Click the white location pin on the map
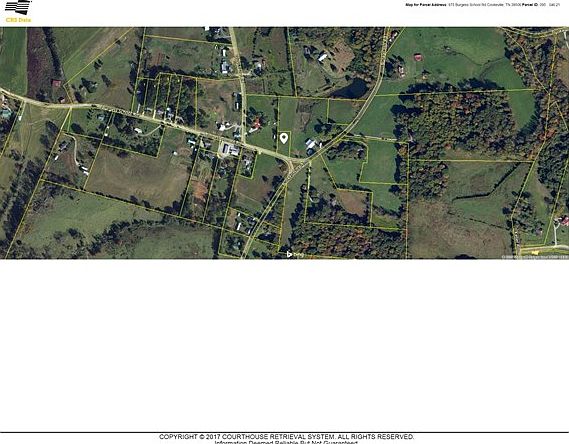 click(x=284, y=138)
